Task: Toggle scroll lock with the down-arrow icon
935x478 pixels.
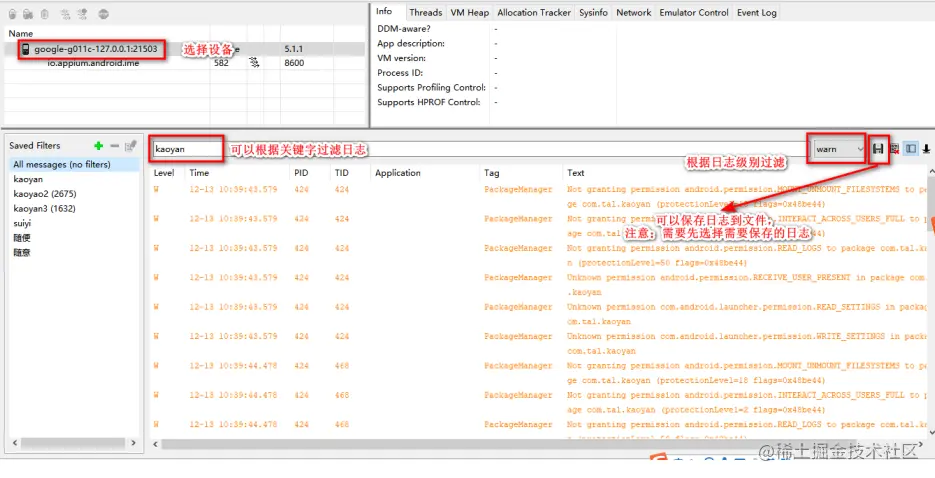Action: point(927,149)
